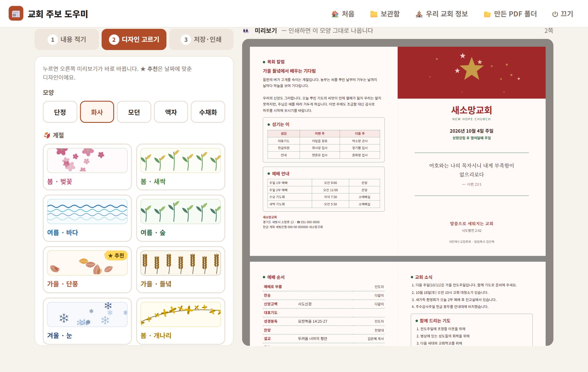Click the leaf icon next to 계절
The width and height of the screenshot is (588, 372).
(47, 135)
